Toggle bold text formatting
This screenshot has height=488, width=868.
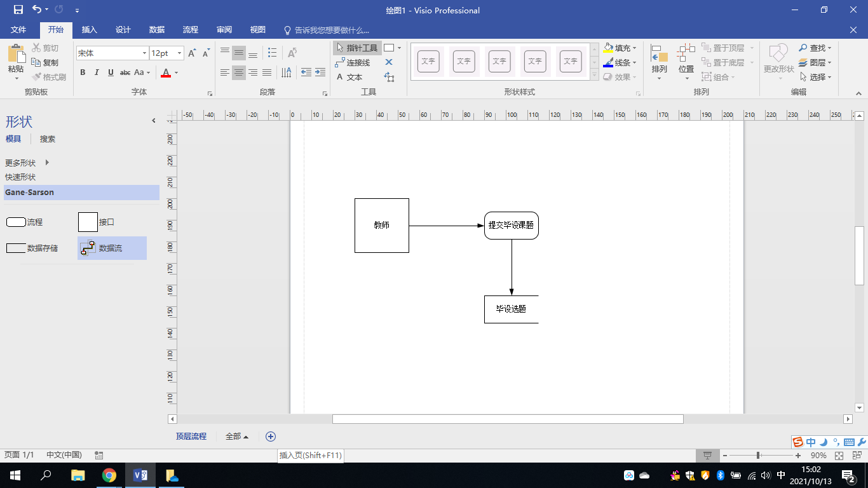[83, 72]
